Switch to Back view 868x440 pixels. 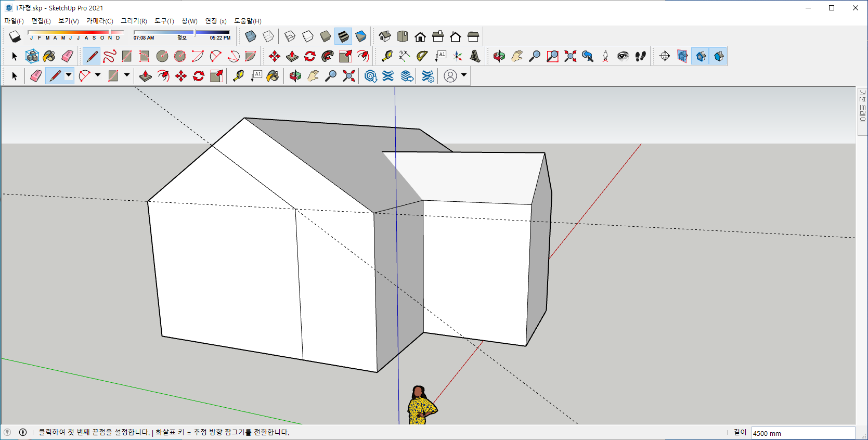456,36
